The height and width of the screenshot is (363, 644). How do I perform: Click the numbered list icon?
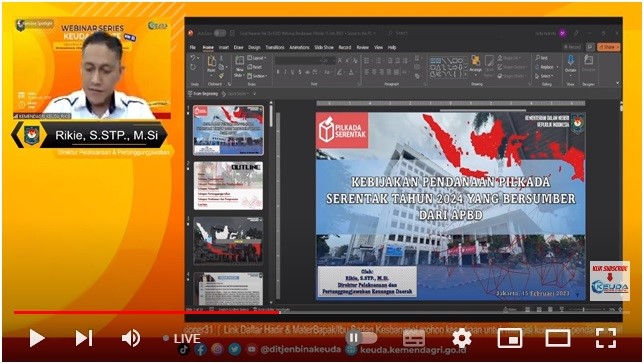[379, 61]
